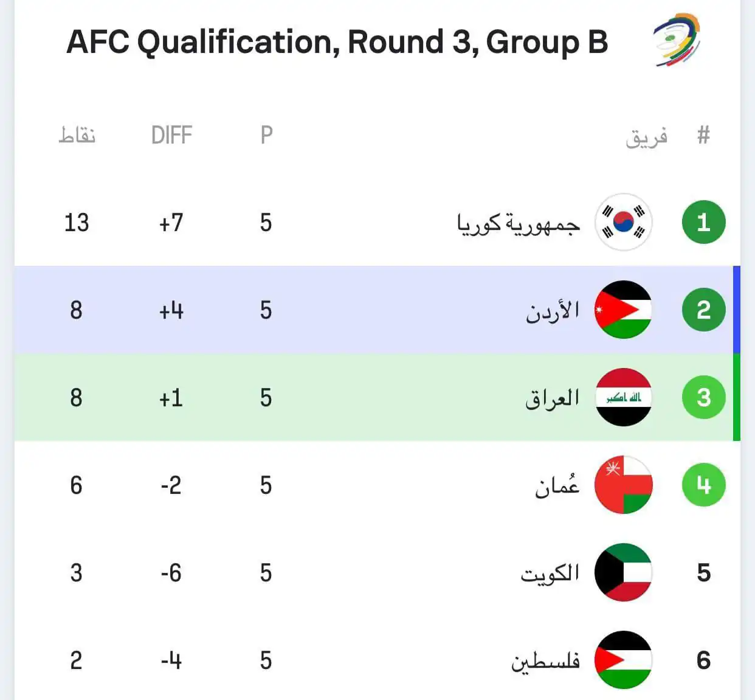Viewport: 755px width, 700px height.
Task: Click the فريق team column header
Action: pyautogui.click(x=646, y=136)
